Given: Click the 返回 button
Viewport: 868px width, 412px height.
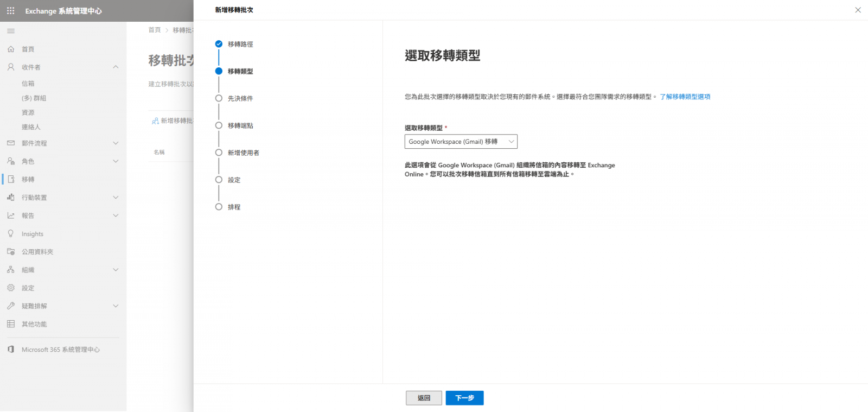Looking at the screenshot, I should 424,398.
